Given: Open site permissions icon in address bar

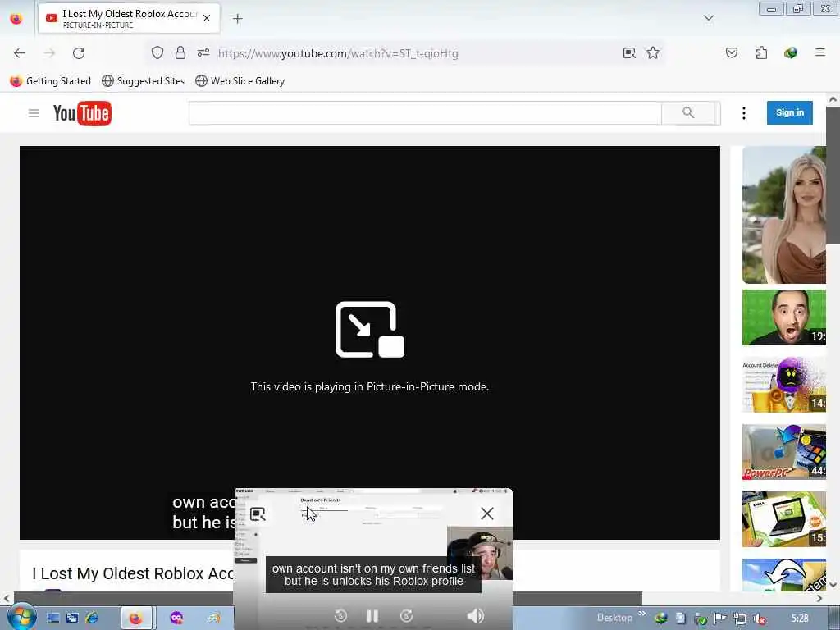Looking at the screenshot, I should point(203,52).
